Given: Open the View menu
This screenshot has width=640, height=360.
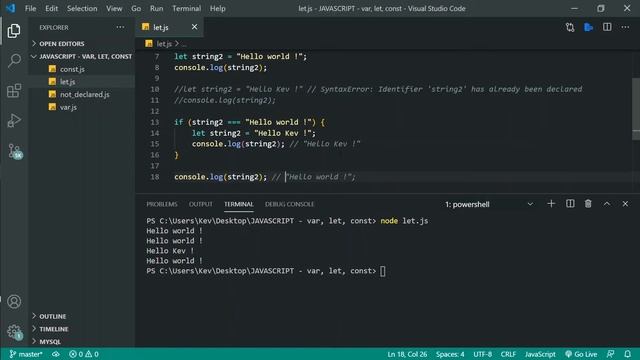Looking at the screenshot, I should [114, 8].
